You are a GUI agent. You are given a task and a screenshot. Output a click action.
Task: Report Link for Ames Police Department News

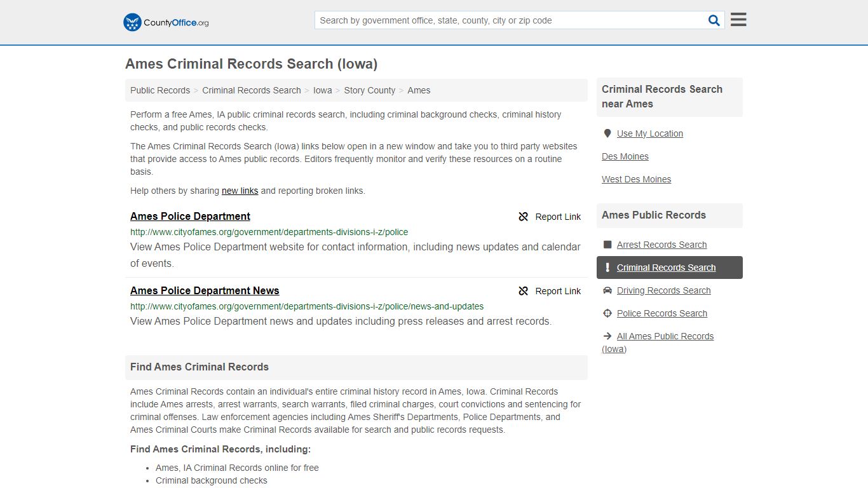pos(550,291)
